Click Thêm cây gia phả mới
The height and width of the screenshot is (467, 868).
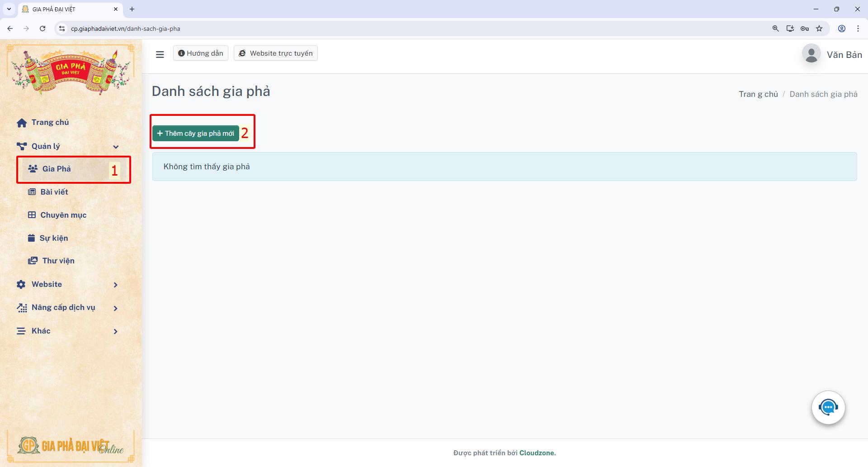pos(195,133)
